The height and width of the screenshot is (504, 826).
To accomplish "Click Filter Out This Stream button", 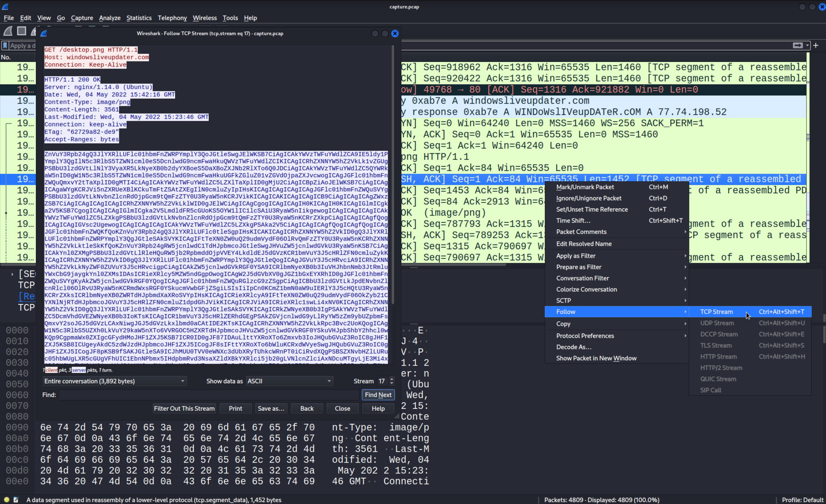I will [184, 408].
